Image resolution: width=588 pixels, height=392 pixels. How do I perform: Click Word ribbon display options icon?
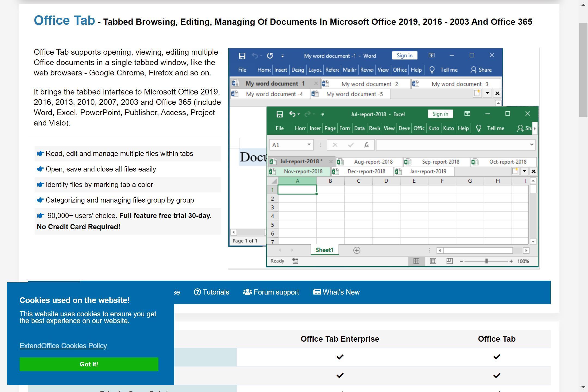coord(431,55)
